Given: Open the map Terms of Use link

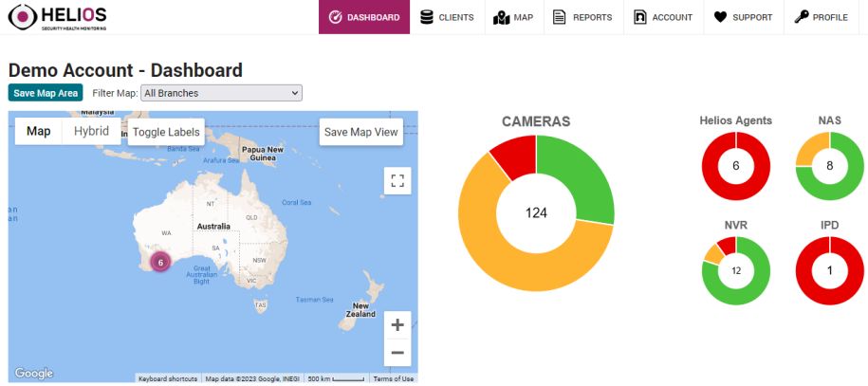Looking at the screenshot, I should tap(393, 378).
